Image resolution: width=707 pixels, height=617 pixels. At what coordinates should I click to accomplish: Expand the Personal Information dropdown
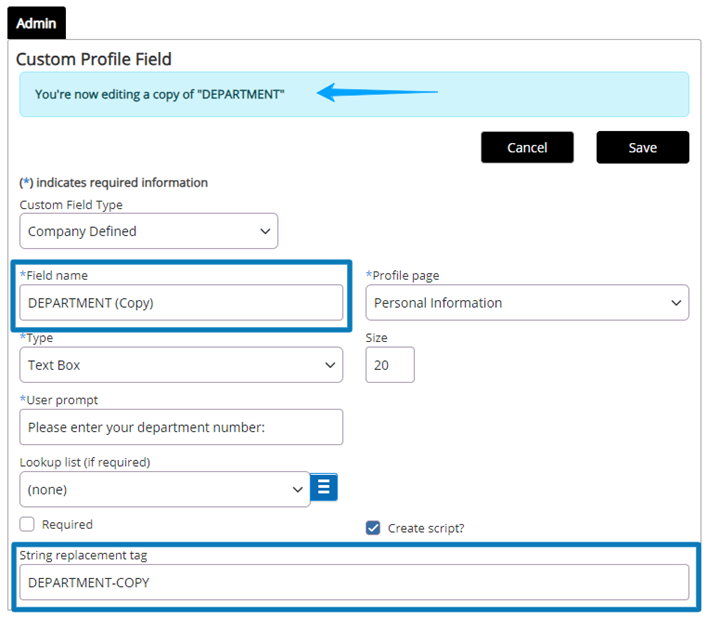coord(527,303)
